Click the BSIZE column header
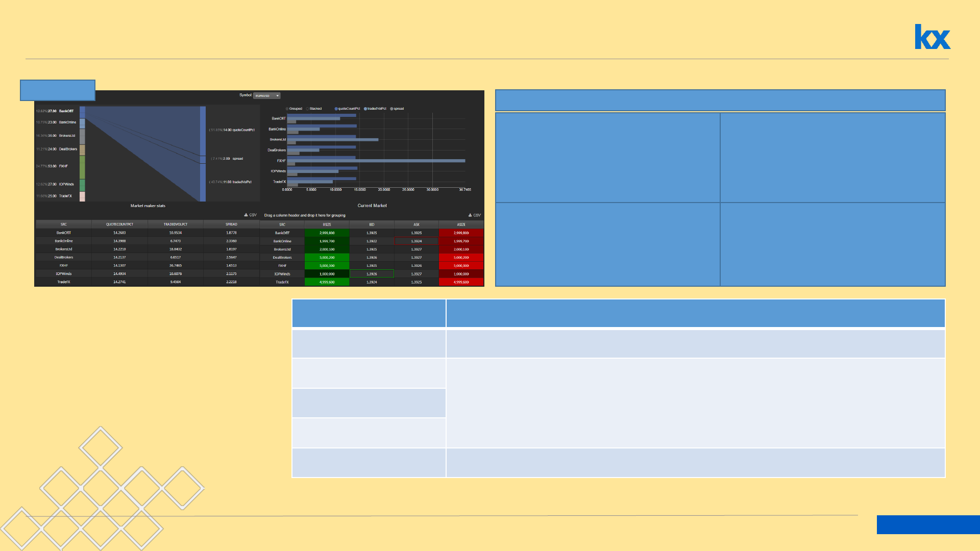Screen dimensions: 980x551 coord(327,224)
